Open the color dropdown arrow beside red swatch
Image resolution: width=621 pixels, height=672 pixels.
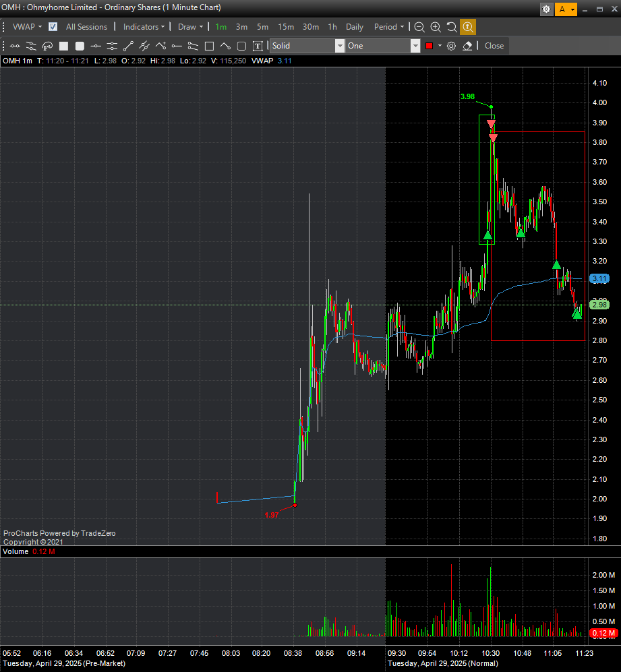coord(440,46)
